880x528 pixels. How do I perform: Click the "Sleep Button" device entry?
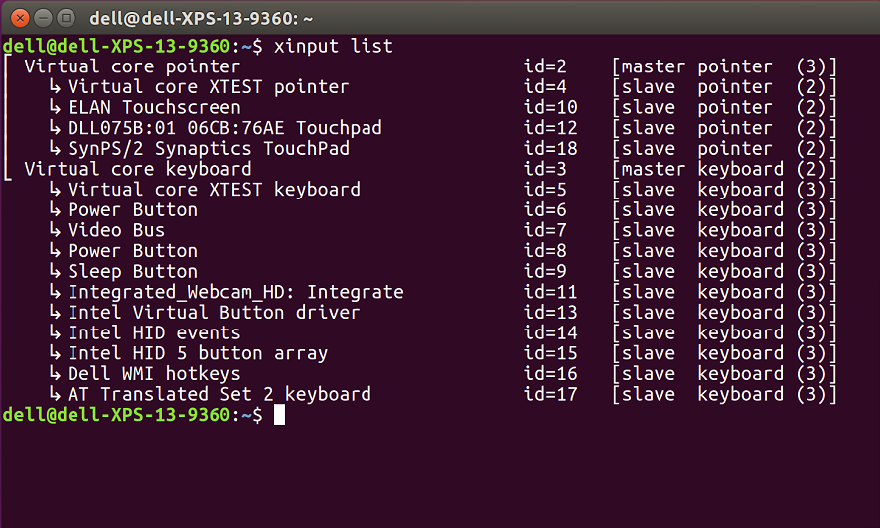pos(132,271)
